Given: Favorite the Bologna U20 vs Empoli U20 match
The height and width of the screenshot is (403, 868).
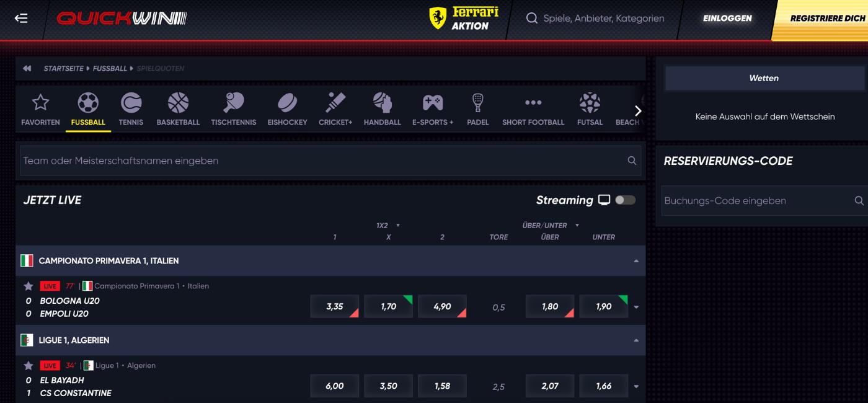Looking at the screenshot, I should (x=28, y=286).
